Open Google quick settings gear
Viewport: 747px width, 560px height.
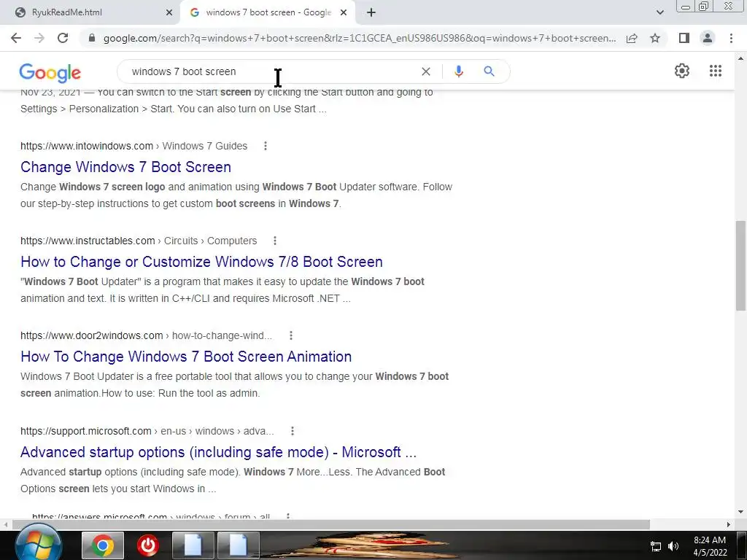click(x=682, y=71)
